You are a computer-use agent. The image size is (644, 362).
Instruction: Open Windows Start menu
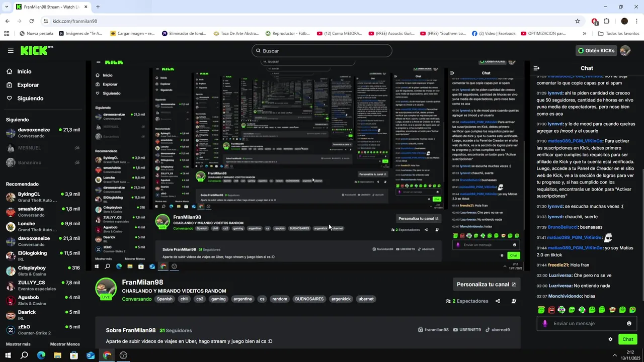(x=8, y=355)
